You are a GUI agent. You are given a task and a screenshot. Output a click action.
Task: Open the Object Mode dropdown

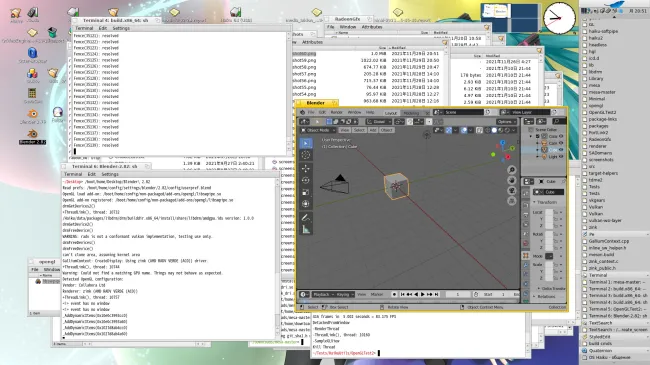pyautogui.click(x=318, y=130)
